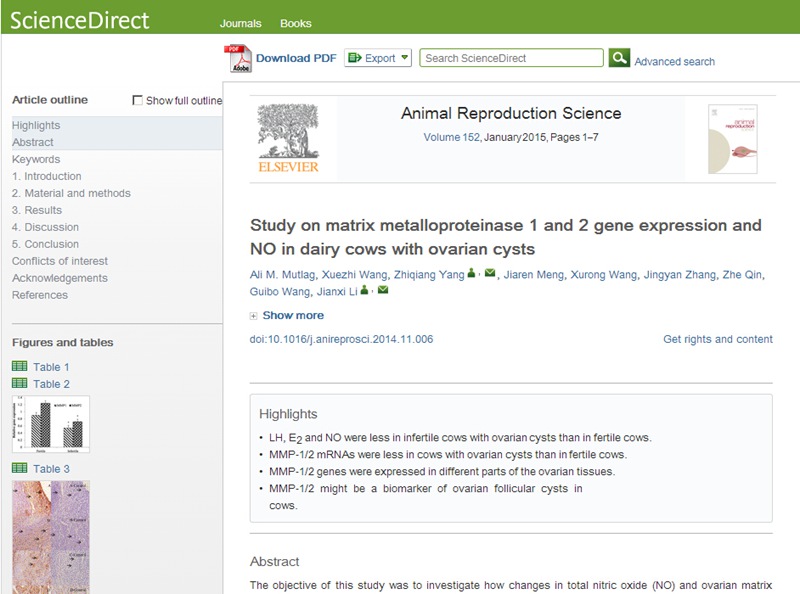
Task: Open Jianxi Li's author profile icon
Action: 364,290
